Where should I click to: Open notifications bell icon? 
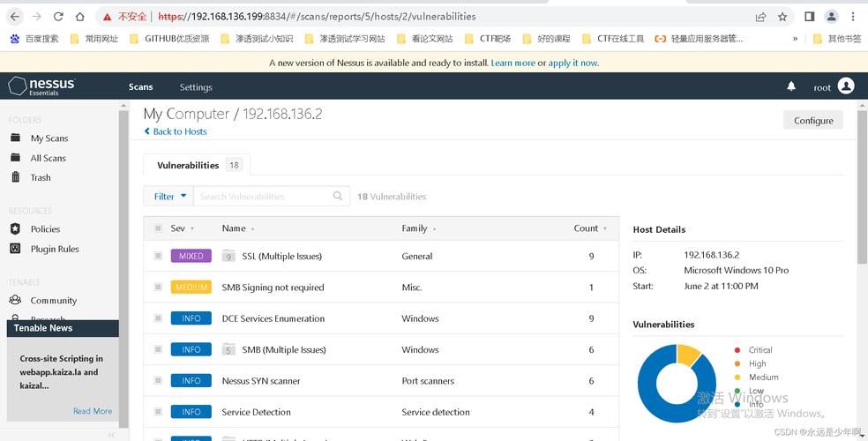791,86
